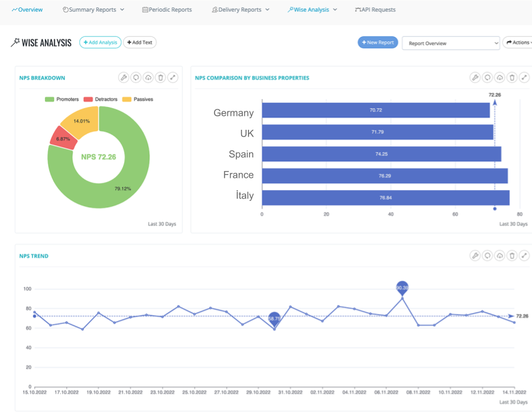Expand the NPS Trend widget to fullscreen

[x=524, y=255]
